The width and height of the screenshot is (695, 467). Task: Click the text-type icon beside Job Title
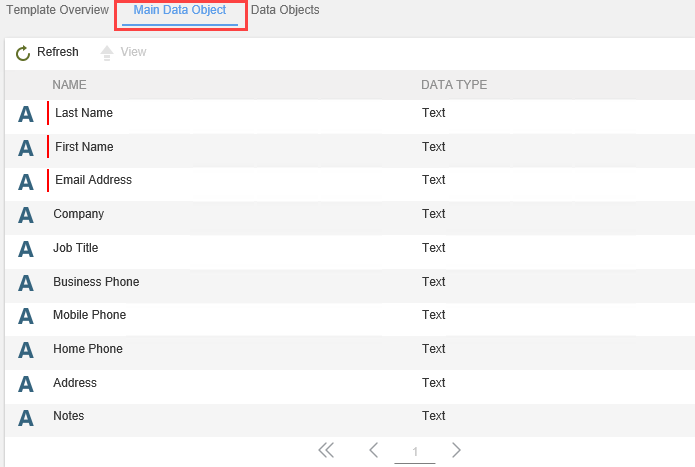click(26, 249)
